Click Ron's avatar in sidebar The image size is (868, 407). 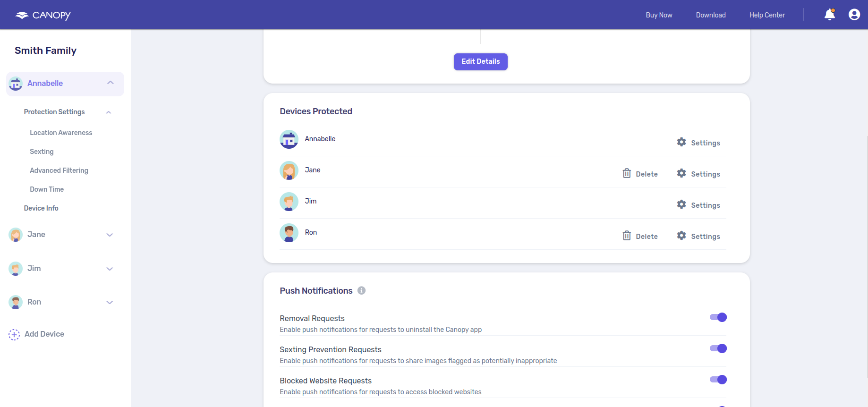16,302
